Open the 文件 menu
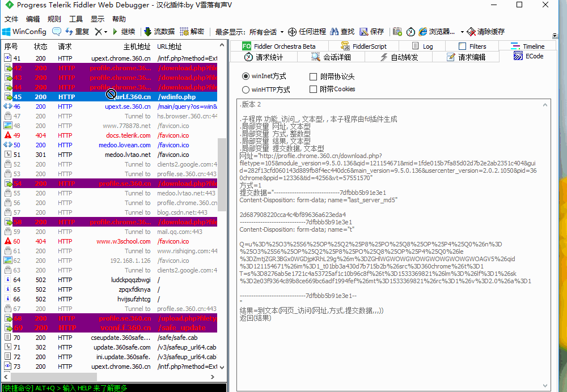Image resolution: width=567 pixels, height=392 pixels. coord(11,19)
